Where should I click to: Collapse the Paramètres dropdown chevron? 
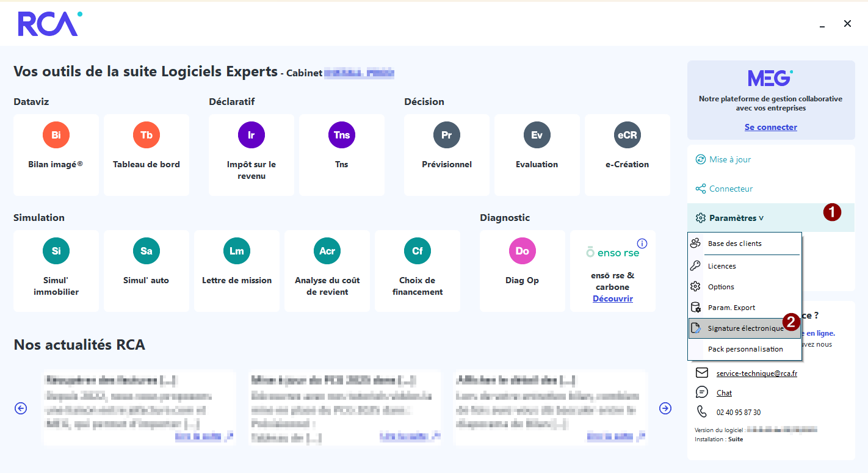tap(761, 218)
